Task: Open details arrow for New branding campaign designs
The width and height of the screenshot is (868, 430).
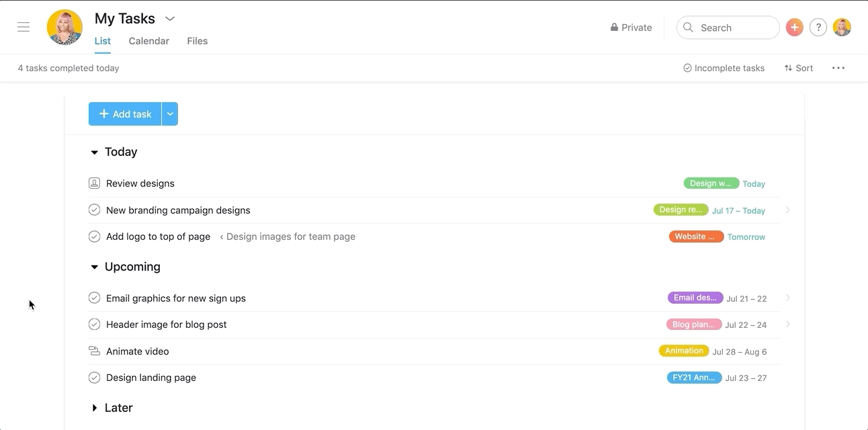Action: coord(787,210)
